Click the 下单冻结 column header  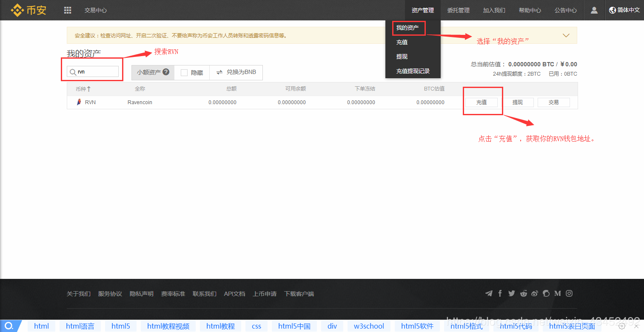pyautogui.click(x=365, y=89)
